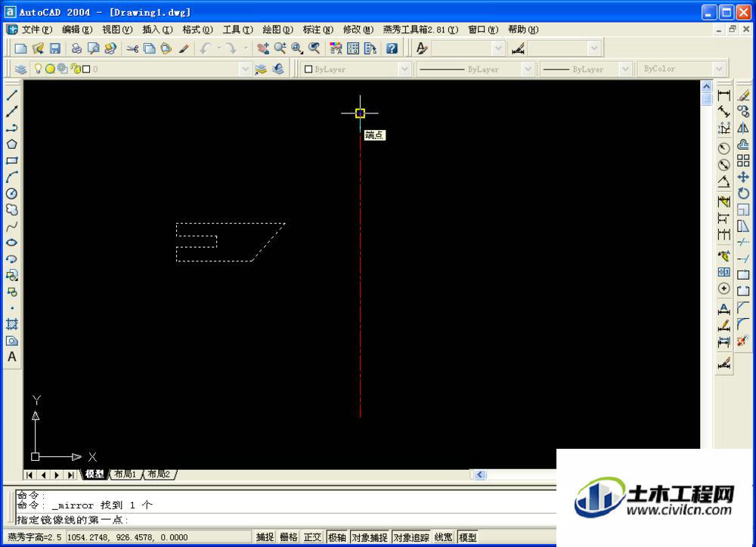Select the Rectangle draw tool
Screen dimensions: 756x547
[x=12, y=160]
